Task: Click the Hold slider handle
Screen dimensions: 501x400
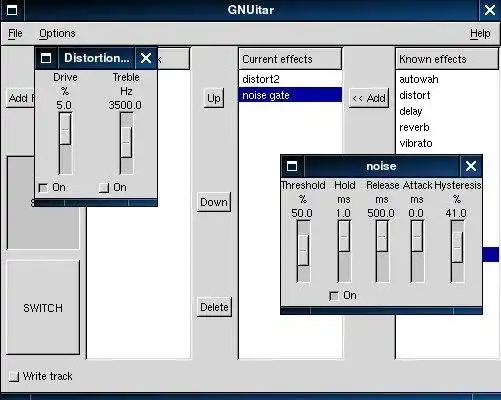Action: [x=344, y=236]
